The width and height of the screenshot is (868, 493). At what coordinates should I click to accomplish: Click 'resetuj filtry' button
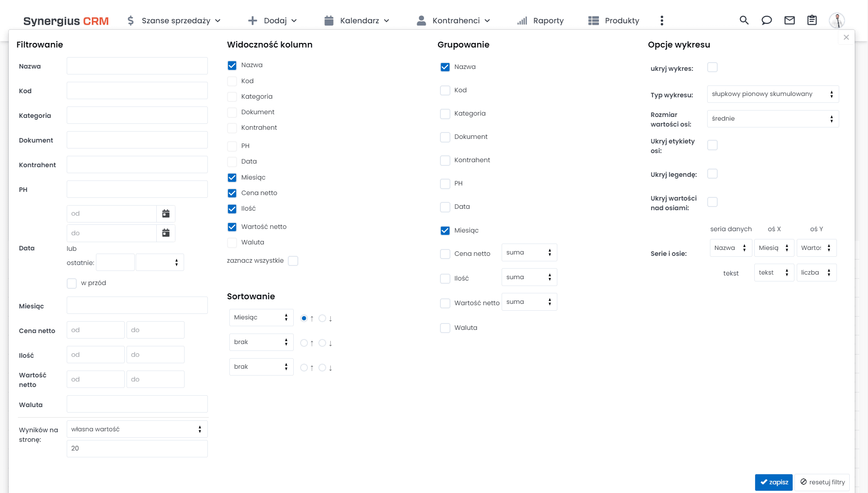tap(822, 482)
